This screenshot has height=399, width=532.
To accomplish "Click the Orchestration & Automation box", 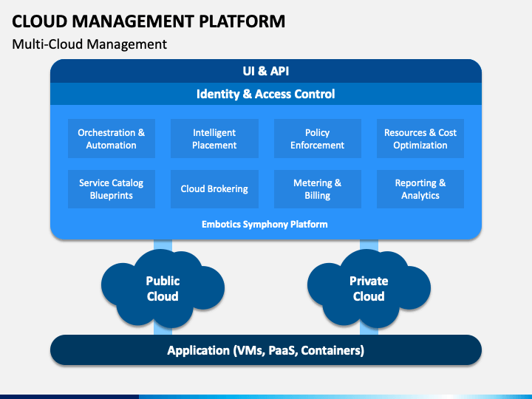I will (x=112, y=138).
